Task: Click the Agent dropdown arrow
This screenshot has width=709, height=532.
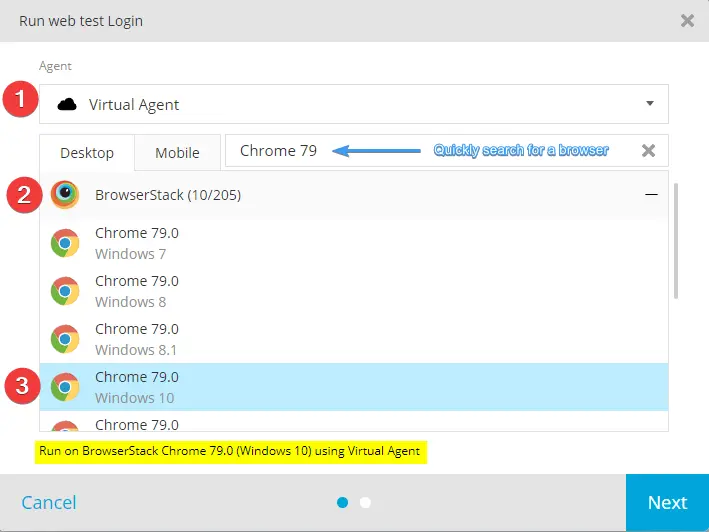Action: (649, 104)
